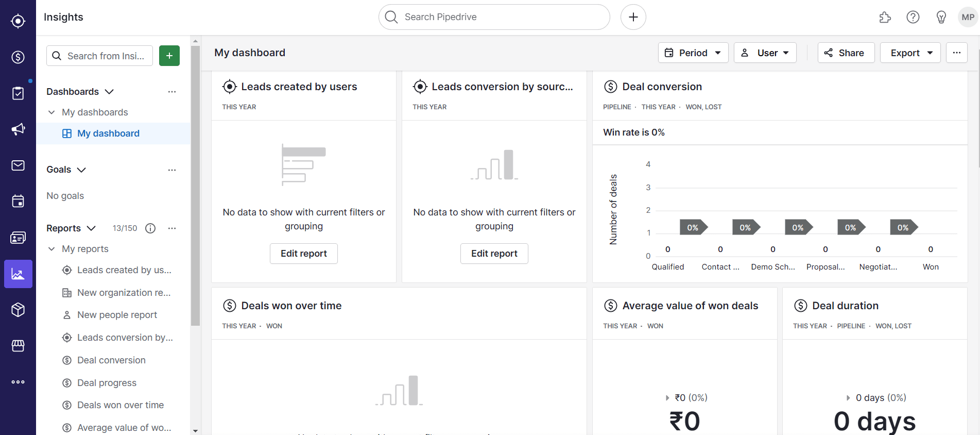
Task: Open the Export dropdown
Action: coord(910,53)
